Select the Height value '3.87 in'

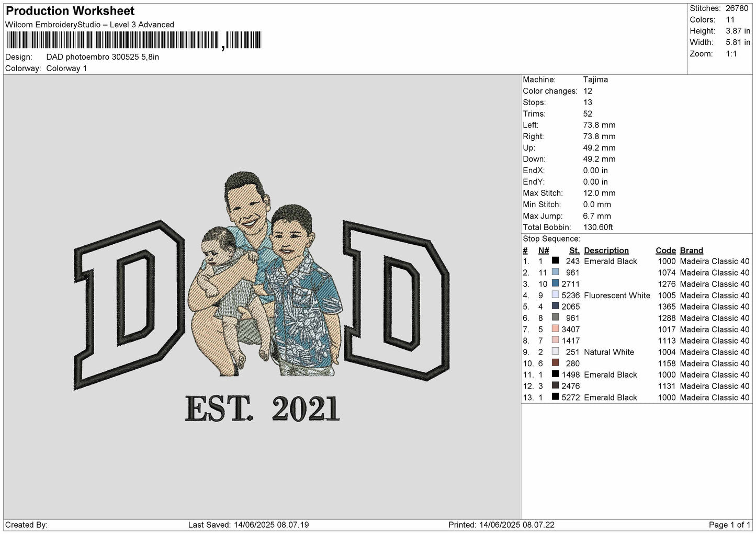click(x=738, y=31)
